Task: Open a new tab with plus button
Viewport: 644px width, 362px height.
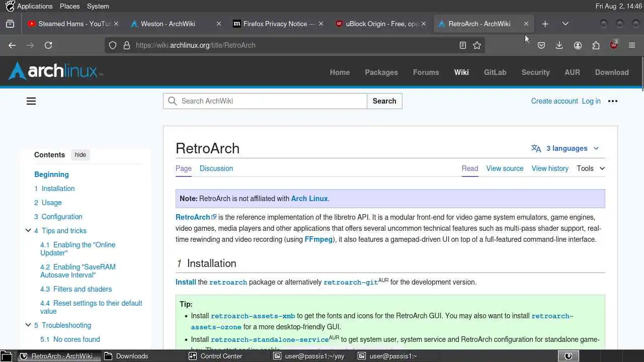Action: (545, 24)
